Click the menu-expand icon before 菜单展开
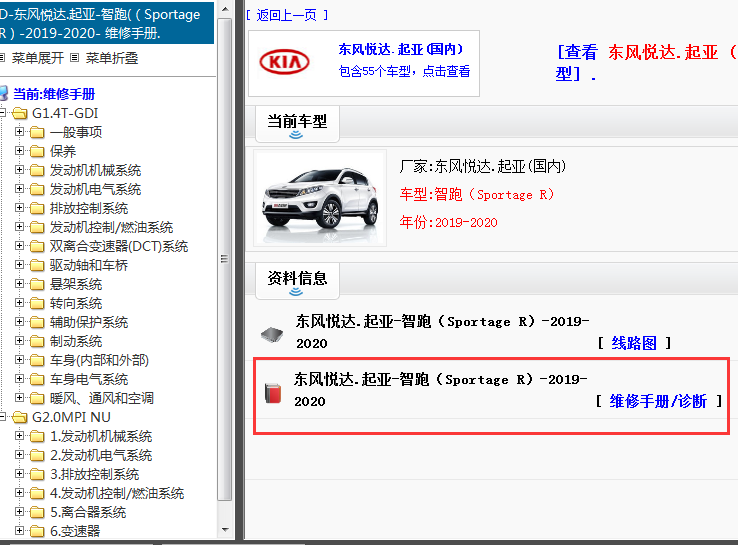The height and width of the screenshot is (545, 738). coord(2,58)
